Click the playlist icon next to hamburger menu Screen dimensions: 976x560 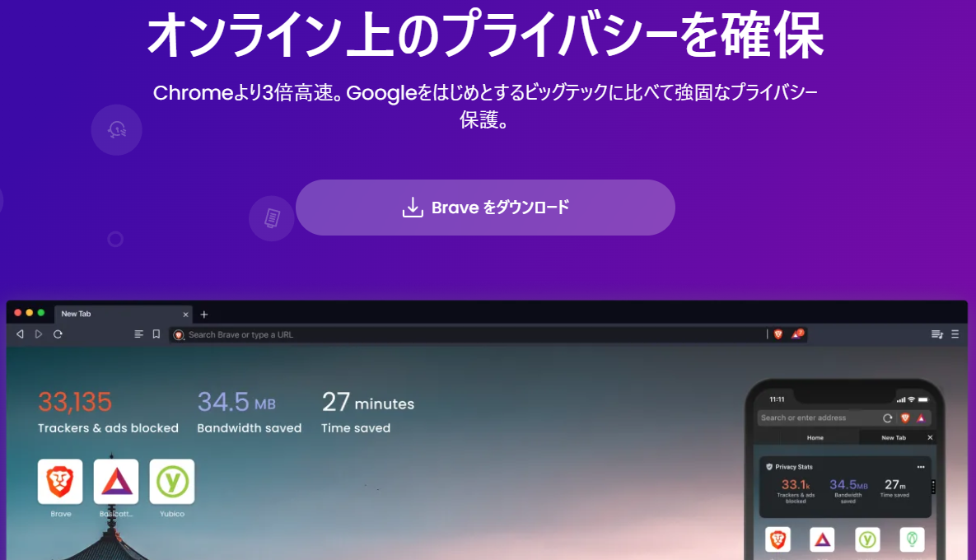coord(936,334)
